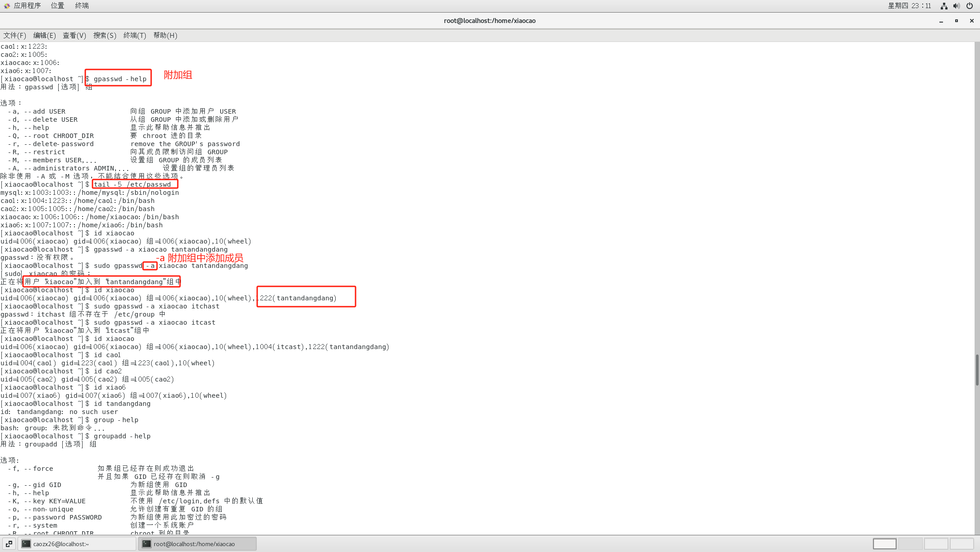The image size is (980, 552).
Task: Open the clock showing 星期四 23:11
Action: pyautogui.click(x=910, y=5)
